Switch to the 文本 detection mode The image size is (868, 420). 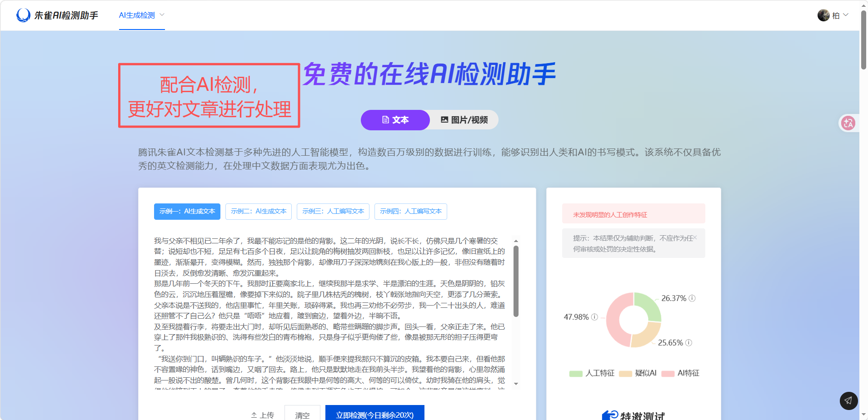click(395, 120)
